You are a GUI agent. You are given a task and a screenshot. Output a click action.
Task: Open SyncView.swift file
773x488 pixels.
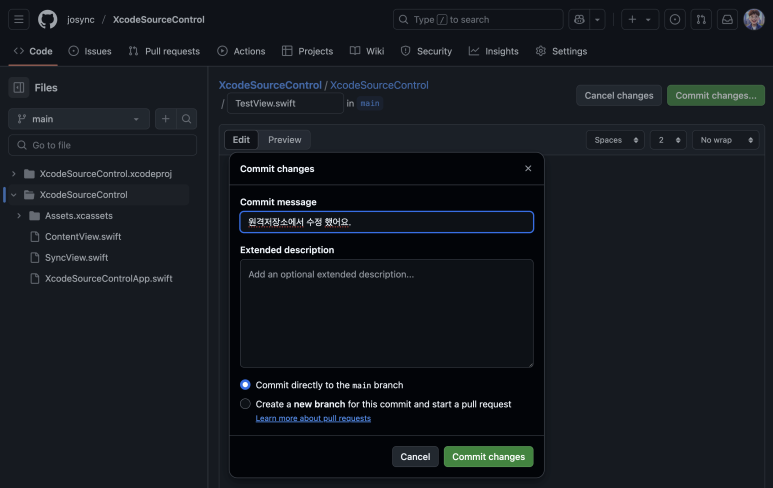click(x=76, y=258)
